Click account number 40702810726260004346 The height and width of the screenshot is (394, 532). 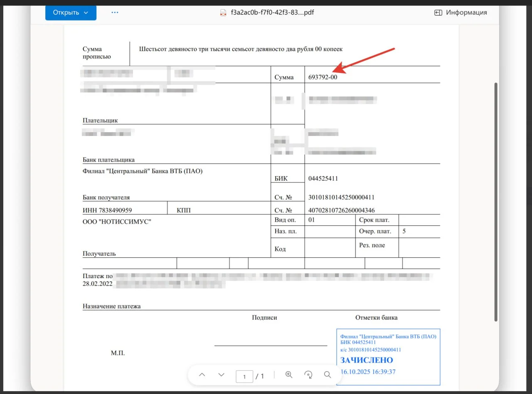click(x=341, y=210)
